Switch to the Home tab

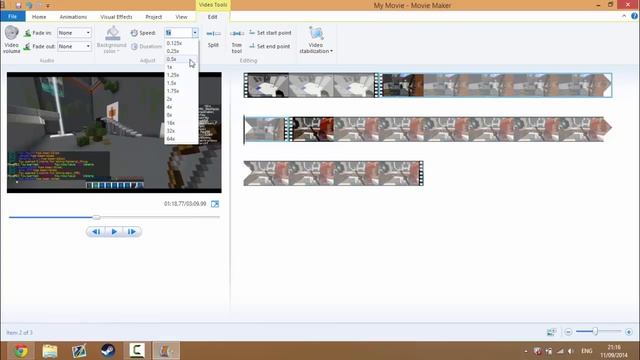tap(39, 17)
